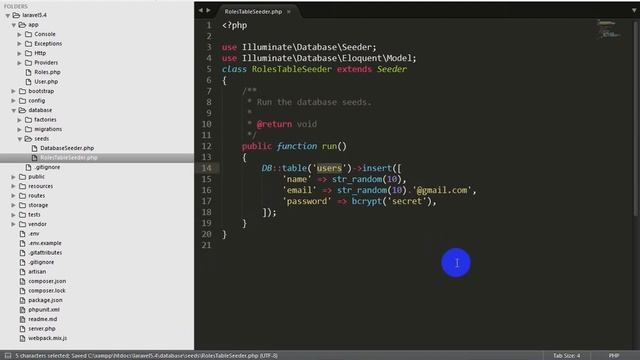This screenshot has height=360, width=640.
Task: Open composer.lock file
Action: pos(47,291)
